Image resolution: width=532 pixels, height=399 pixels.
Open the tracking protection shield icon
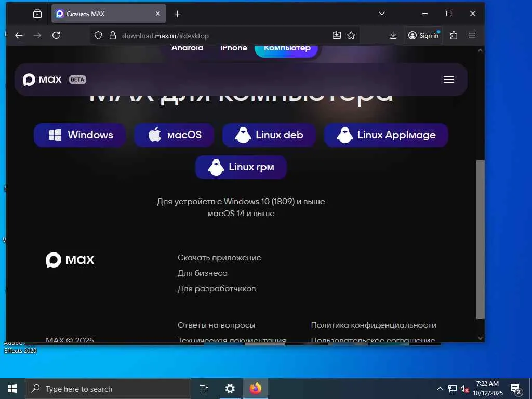point(98,36)
